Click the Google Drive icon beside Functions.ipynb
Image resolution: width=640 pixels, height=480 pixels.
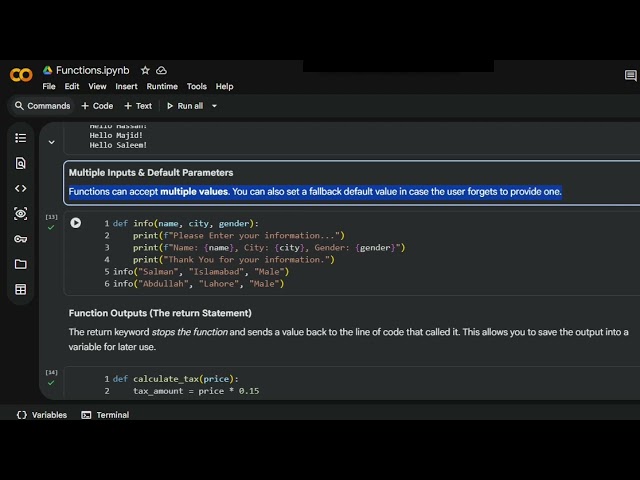(x=48, y=70)
